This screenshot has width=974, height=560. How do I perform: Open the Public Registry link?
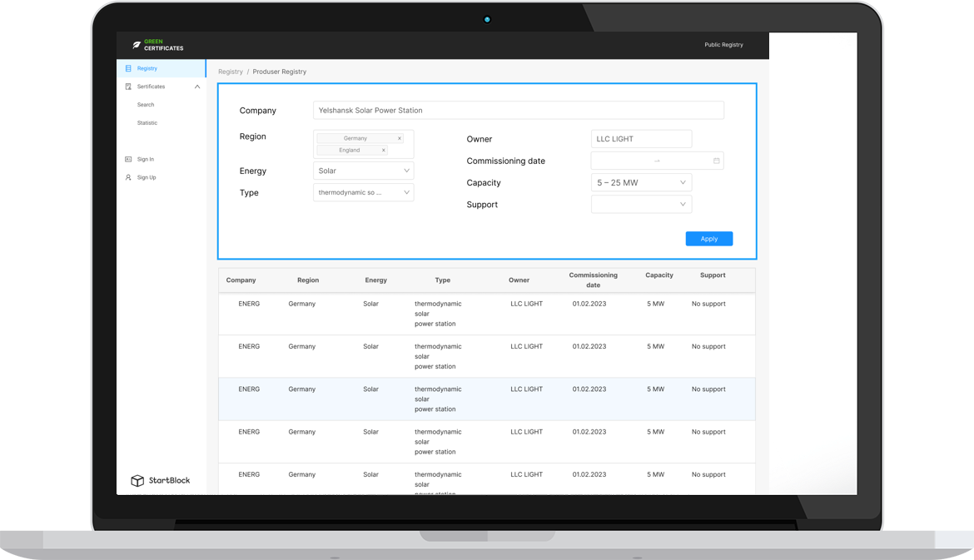723,45
